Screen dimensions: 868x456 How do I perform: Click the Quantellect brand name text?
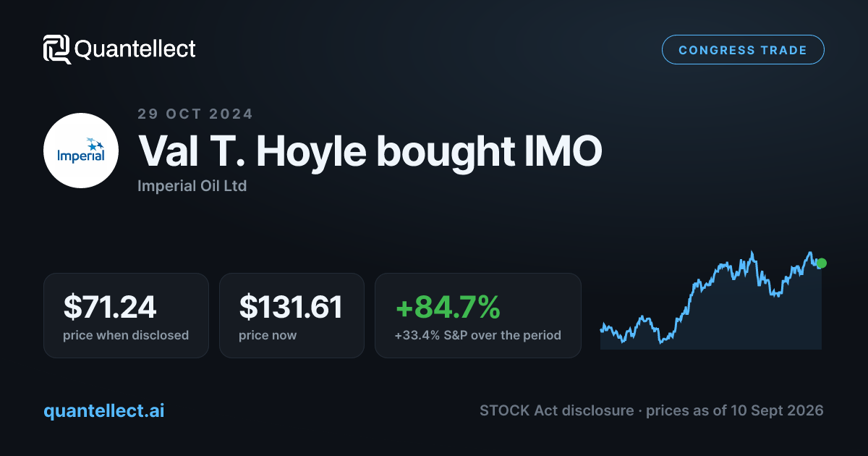(135, 49)
